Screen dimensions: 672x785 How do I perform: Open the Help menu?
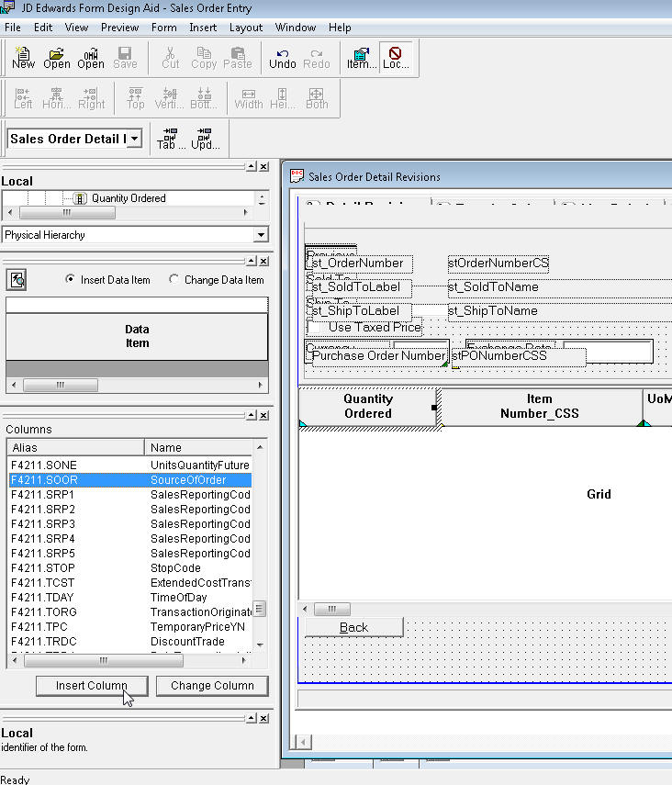pos(340,28)
